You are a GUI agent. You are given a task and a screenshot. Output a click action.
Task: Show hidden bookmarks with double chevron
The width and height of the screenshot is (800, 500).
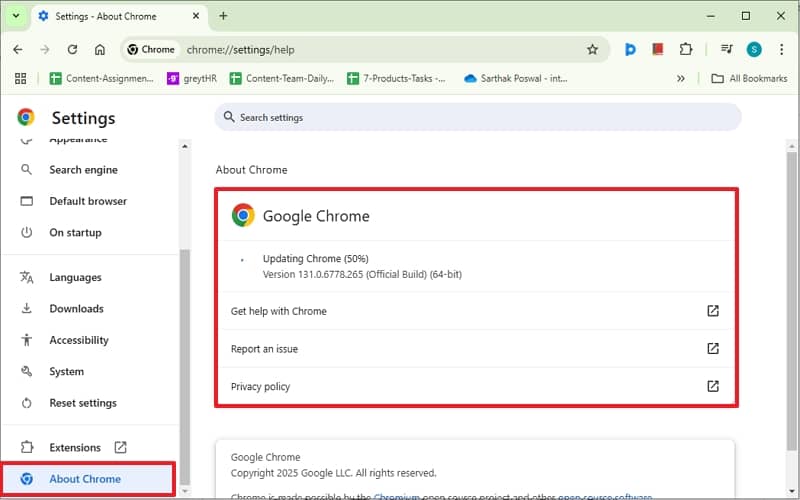coord(681,79)
